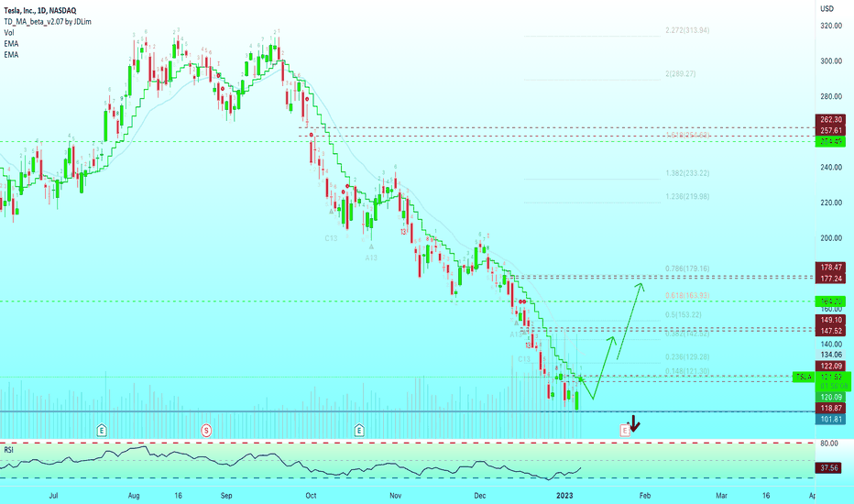Select Fibonacci level 2(289.27)
Screen dimensions: 854x504
[680, 73]
